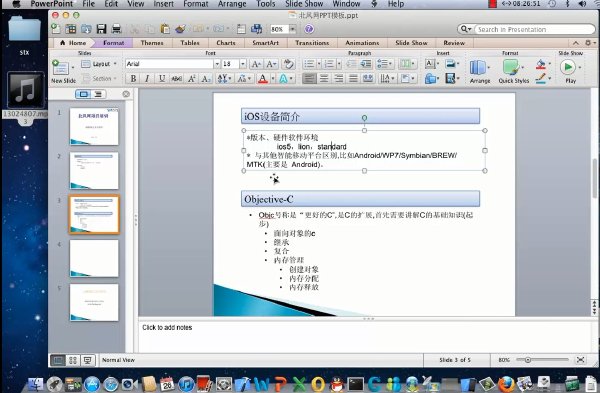This screenshot has width=600, height=393.
Task: Click the Slide Sorter view button
Action: pyautogui.click(x=73, y=360)
